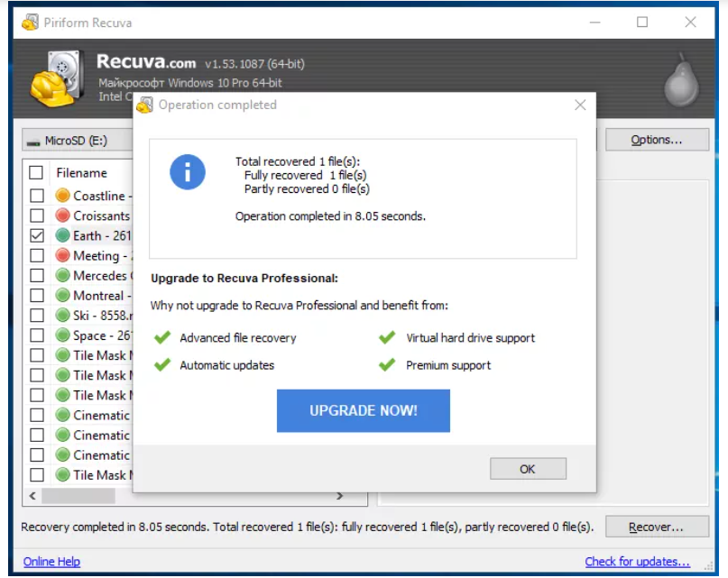Check the Meeting file checkbox
Screen dimensions: 728x578
coord(37,255)
